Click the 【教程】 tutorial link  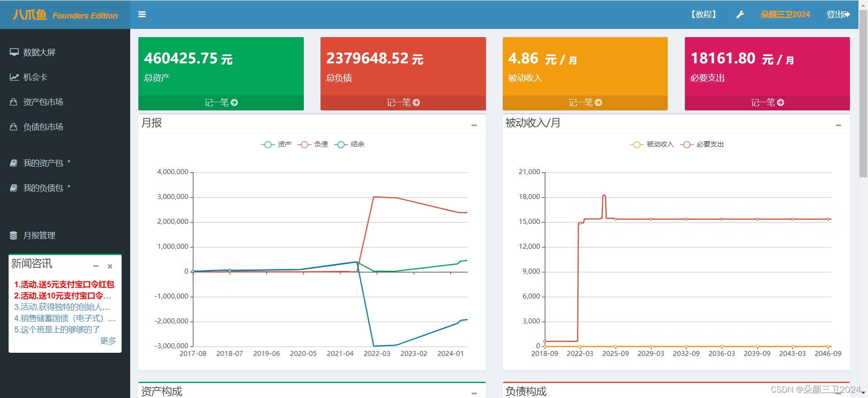pyautogui.click(x=703, y=14)
